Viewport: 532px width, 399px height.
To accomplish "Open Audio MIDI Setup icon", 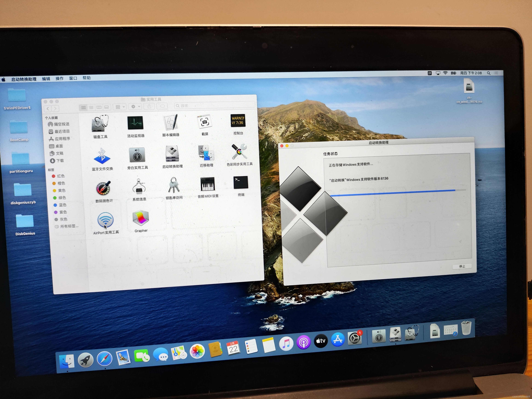I will click(x=208, y=184).
